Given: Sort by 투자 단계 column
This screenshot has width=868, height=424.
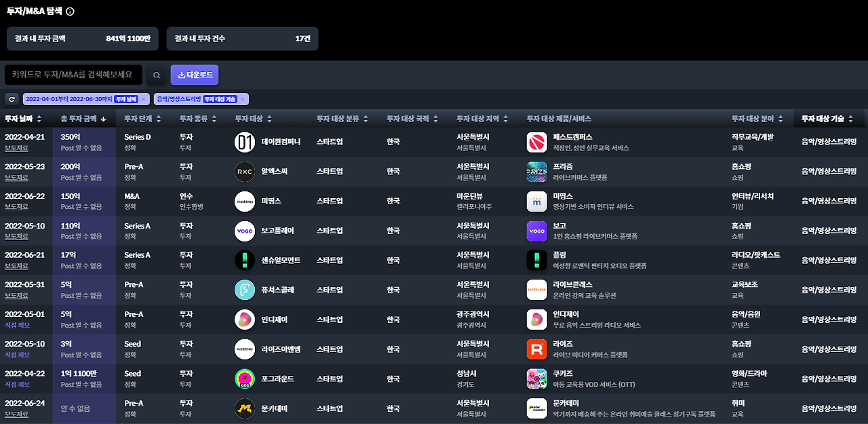Looking at the screenshot, I should click(143, 119).
